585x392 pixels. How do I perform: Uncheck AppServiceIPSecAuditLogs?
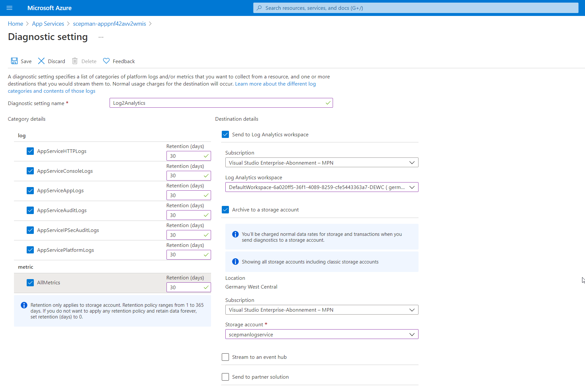point(30,230)
